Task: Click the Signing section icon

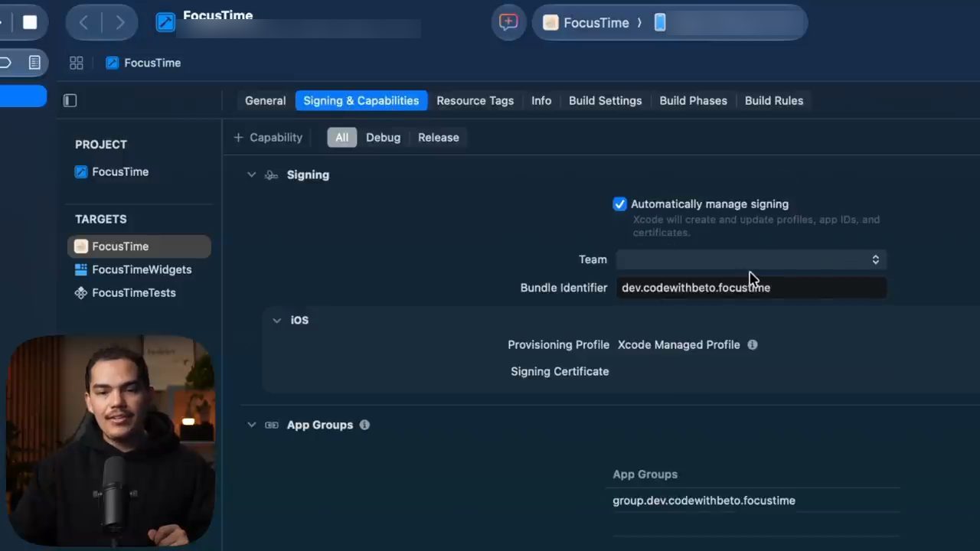Action: 271,175
